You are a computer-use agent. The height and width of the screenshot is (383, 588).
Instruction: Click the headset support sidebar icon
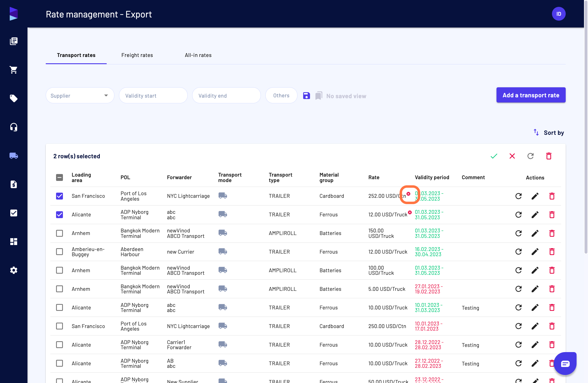[14, 127]
